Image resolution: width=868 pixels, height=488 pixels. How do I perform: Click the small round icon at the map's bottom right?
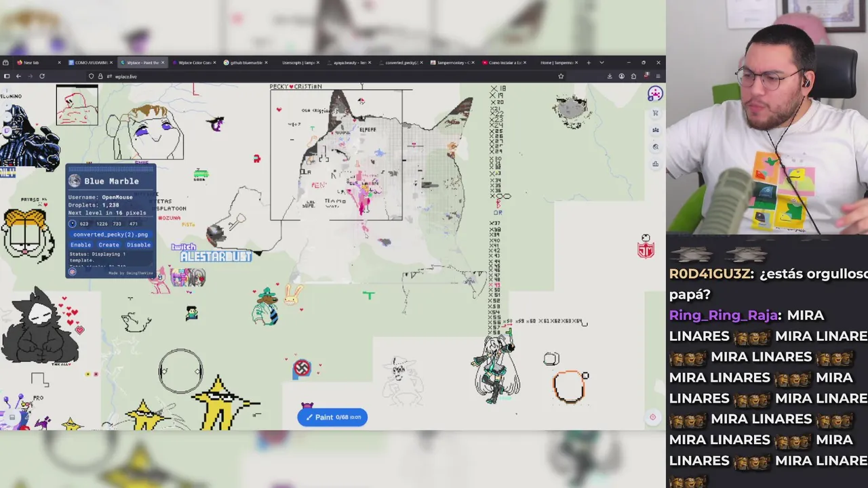tap(653, 418)
